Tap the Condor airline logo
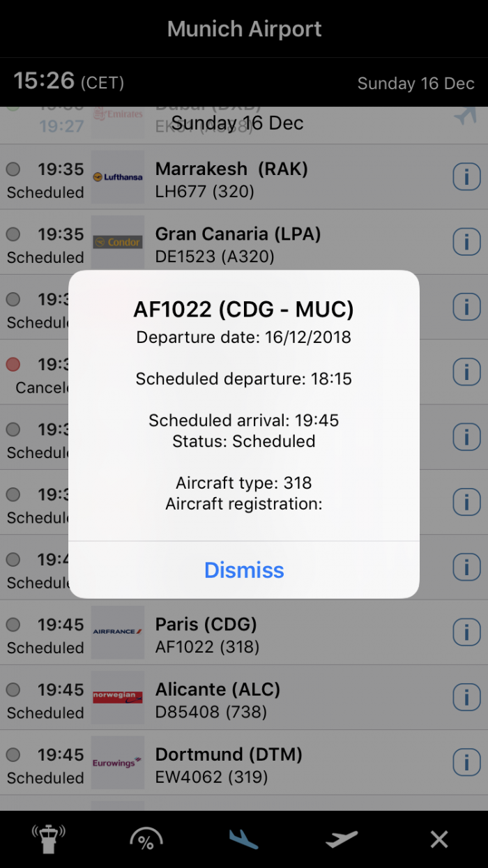The width and height of the screenshot is (488, 868). pos(118,242)
